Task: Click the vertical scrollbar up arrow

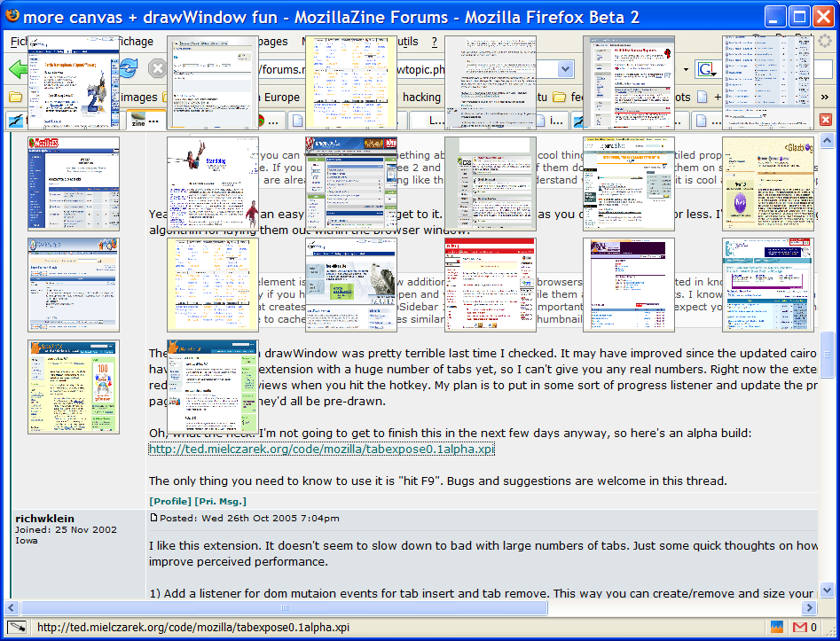Action: 827,141
